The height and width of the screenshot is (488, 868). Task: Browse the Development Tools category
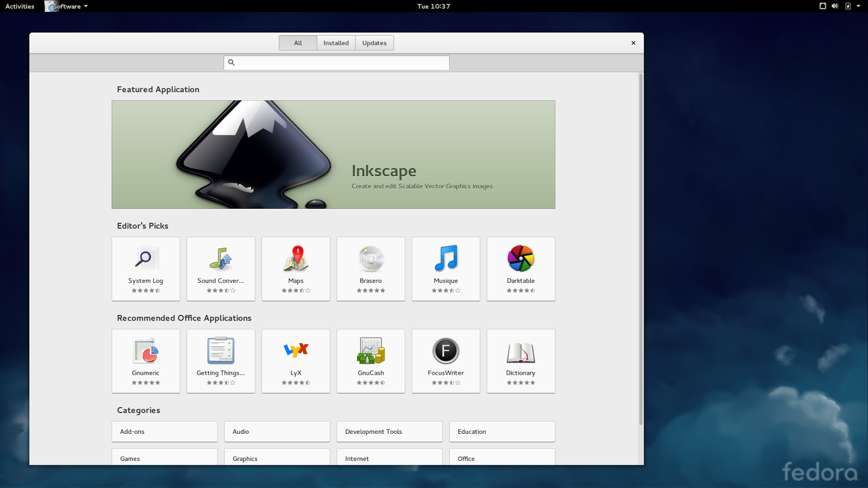[389, 432]
